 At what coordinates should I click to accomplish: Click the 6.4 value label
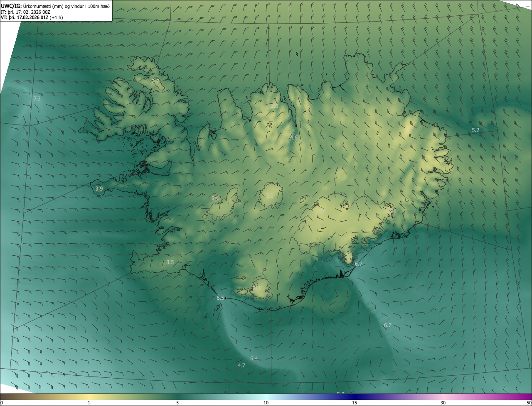click(x=254, y=358)
